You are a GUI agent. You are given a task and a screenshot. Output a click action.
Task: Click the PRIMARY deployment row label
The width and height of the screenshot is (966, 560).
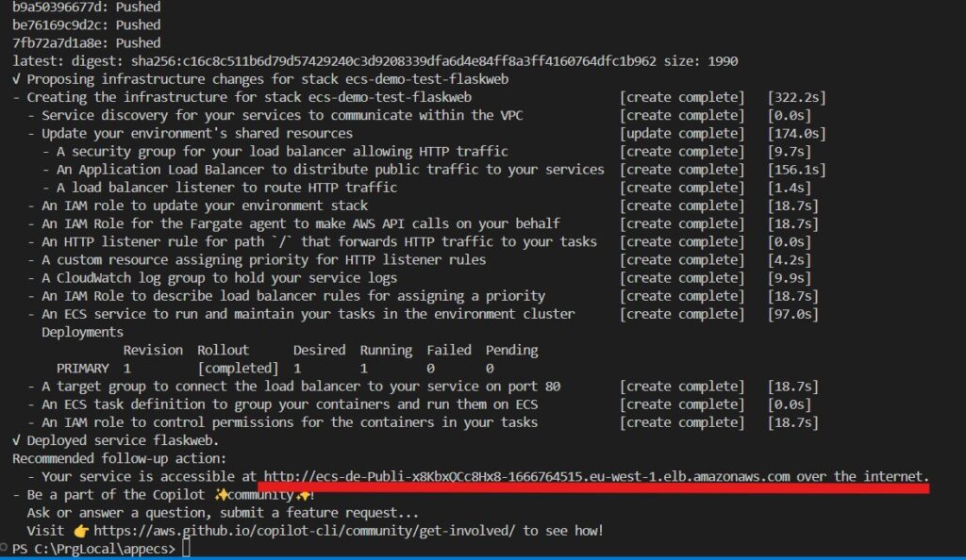point(83,369)
